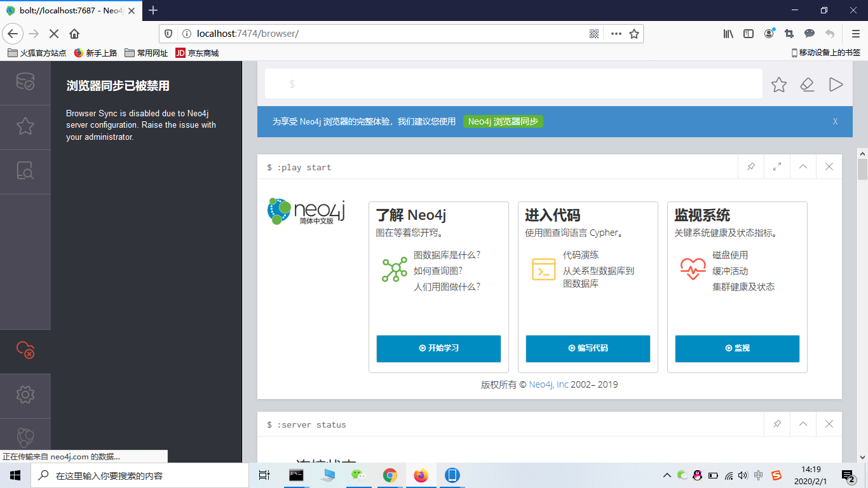Click the Neo4j 浏览器同步 green button
868x488 pixels.
503,121
